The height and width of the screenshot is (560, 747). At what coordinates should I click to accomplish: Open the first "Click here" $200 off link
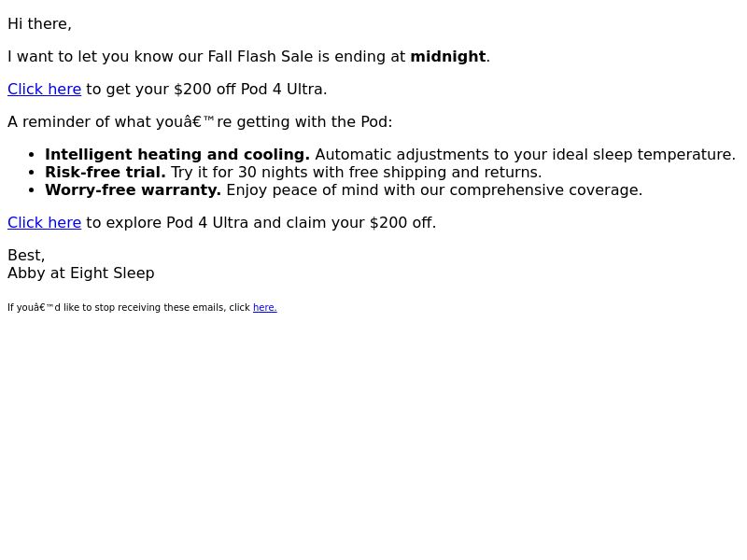44,89
